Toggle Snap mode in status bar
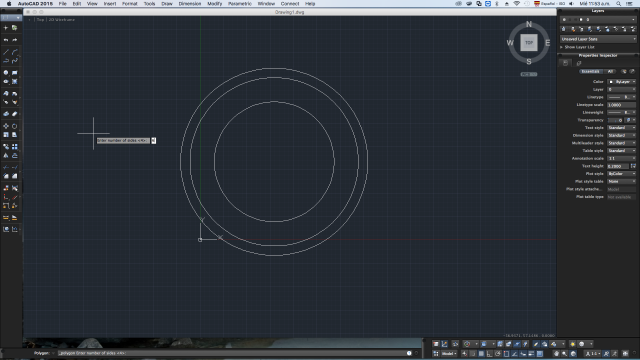The height and width of the screenshot is (360, 640). pyautogui.click(x=473, y=353)
